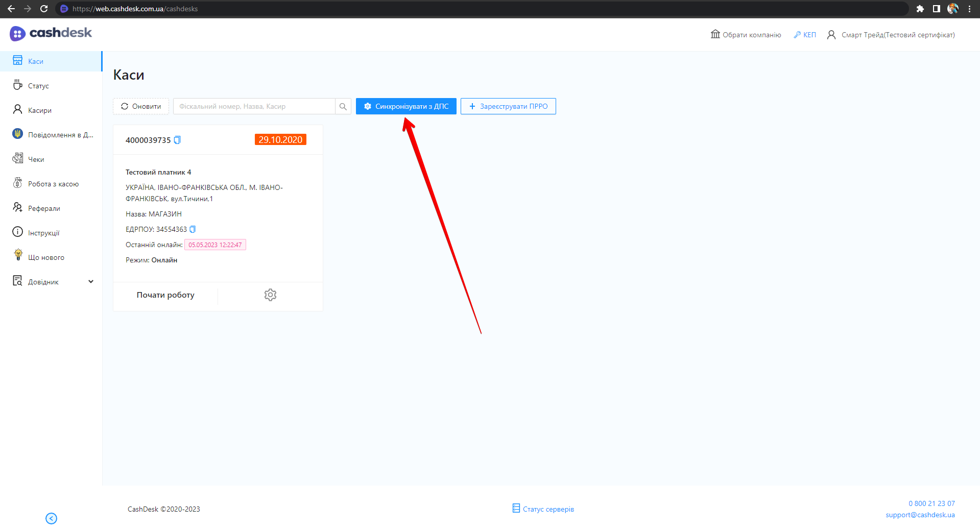This screenshot has width=980, height=531.
Task: Go to Касири section
Action: click(x=39, y=110)
